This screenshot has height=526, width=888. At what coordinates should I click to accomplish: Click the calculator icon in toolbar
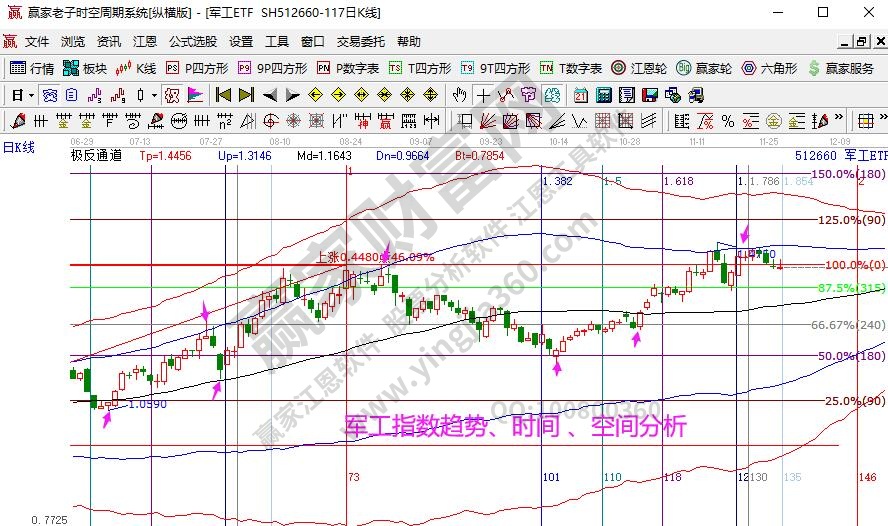tap(603, 95)
